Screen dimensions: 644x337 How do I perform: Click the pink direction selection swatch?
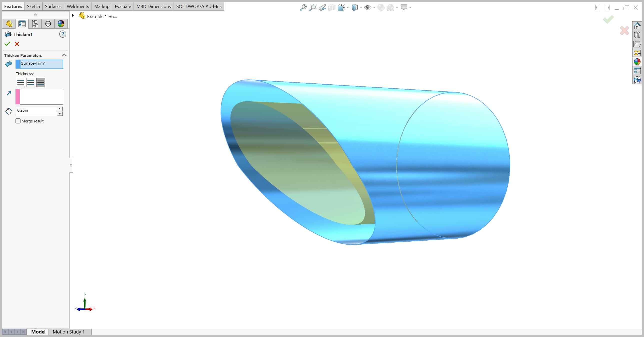click(x=18, y=97)
